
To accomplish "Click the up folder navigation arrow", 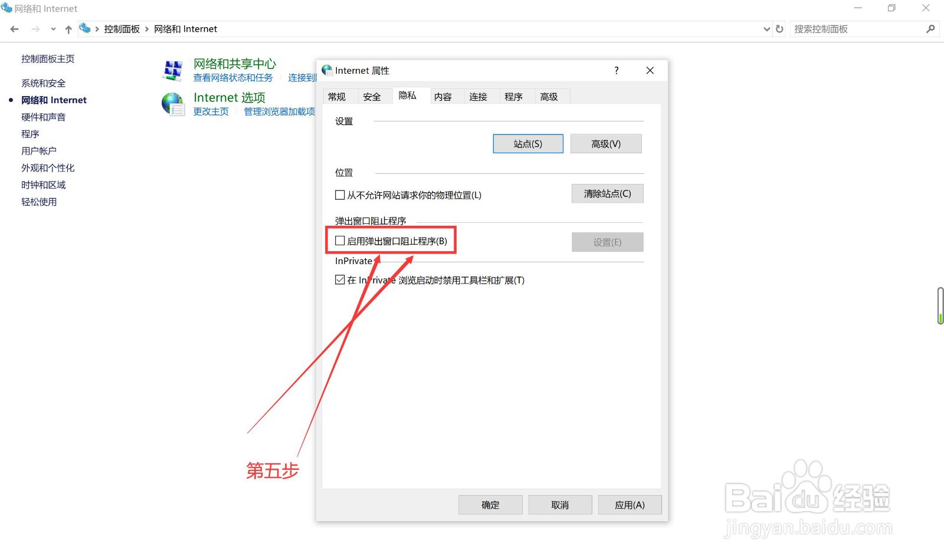I will (x=68, y=28).
